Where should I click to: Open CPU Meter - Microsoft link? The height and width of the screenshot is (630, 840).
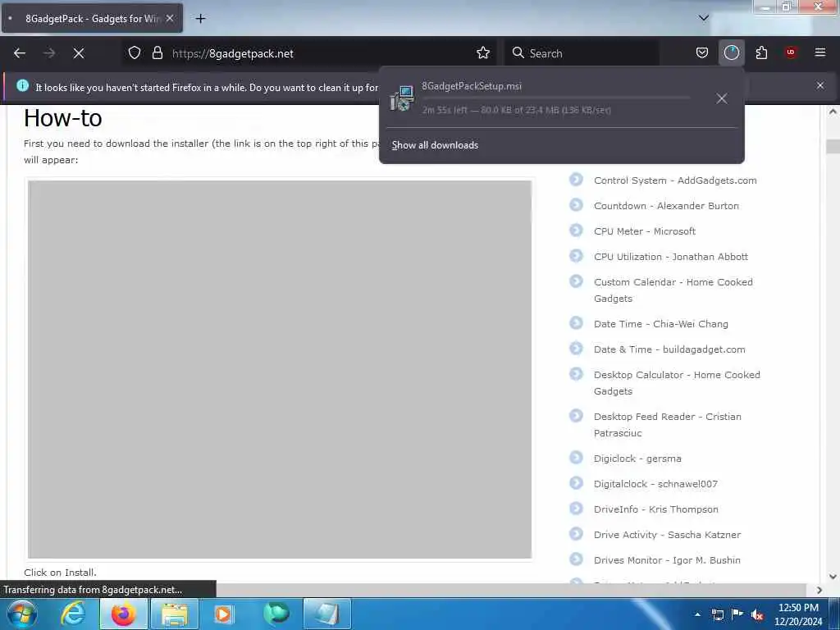pos(645,231)
